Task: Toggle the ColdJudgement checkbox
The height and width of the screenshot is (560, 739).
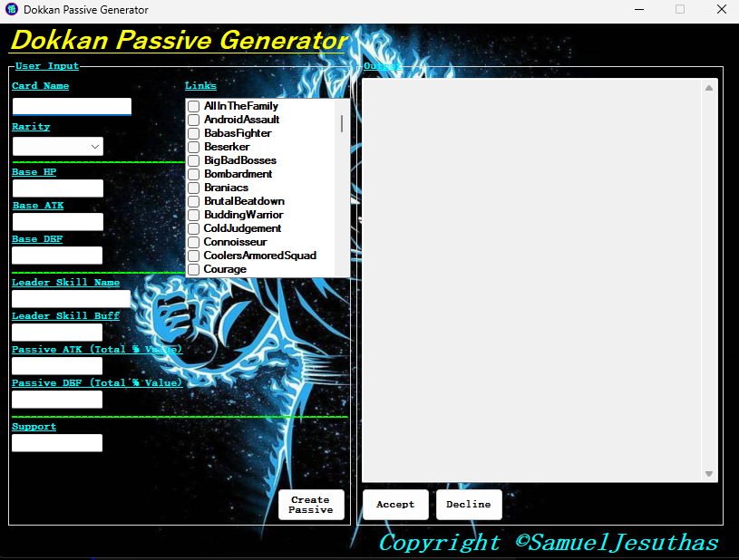Action: coord(193,229)
